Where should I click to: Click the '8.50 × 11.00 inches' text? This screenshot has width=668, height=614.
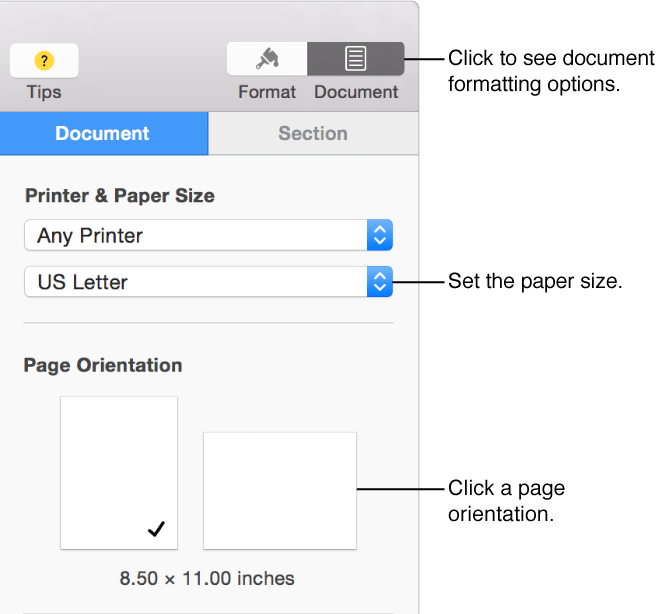tap(207, 579)
